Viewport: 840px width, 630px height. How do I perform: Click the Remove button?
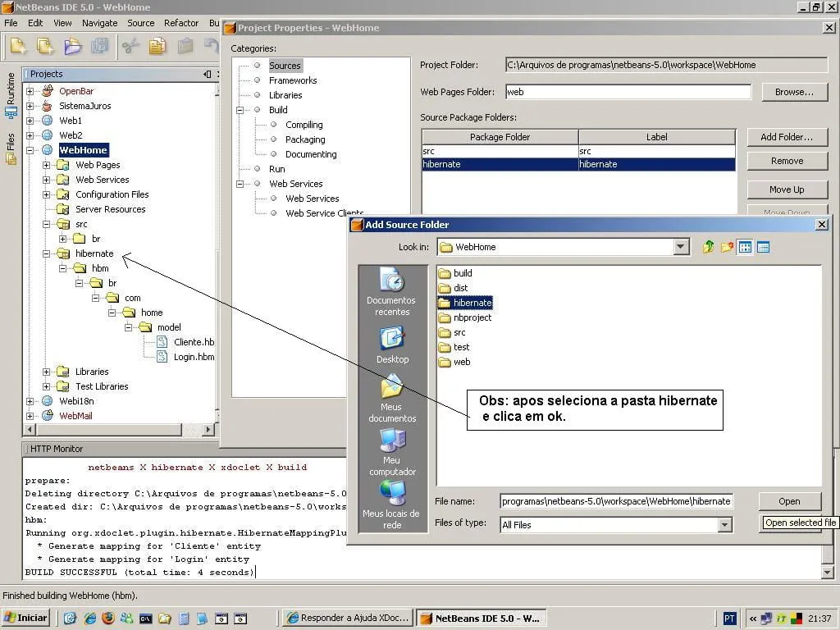(x=787, y=161)
